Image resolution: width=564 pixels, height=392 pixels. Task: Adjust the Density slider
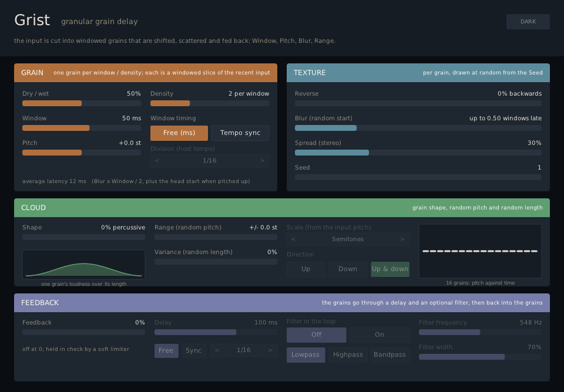coord(210,103)
